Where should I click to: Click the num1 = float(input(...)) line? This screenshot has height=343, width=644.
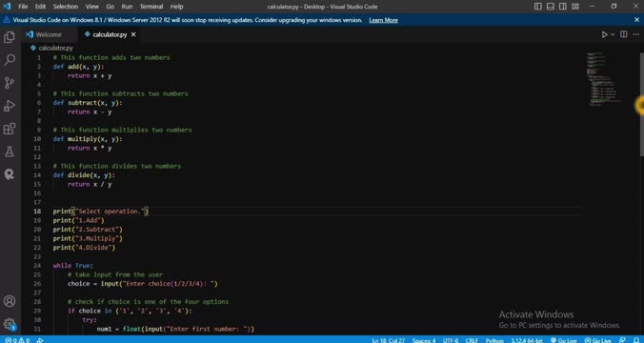click(x=176, y=329)
